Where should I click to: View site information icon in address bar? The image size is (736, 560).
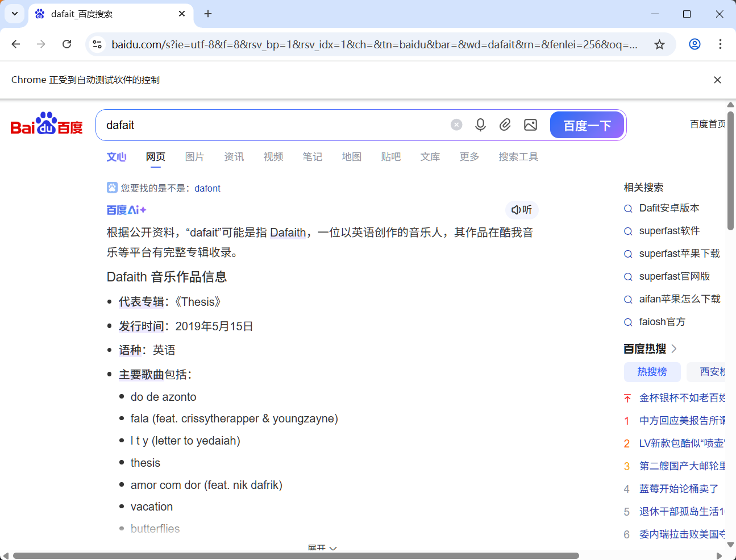[x=97, y=44]
